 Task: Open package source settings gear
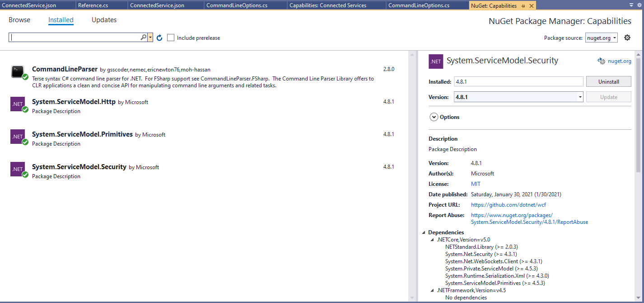tap(627, 38)
